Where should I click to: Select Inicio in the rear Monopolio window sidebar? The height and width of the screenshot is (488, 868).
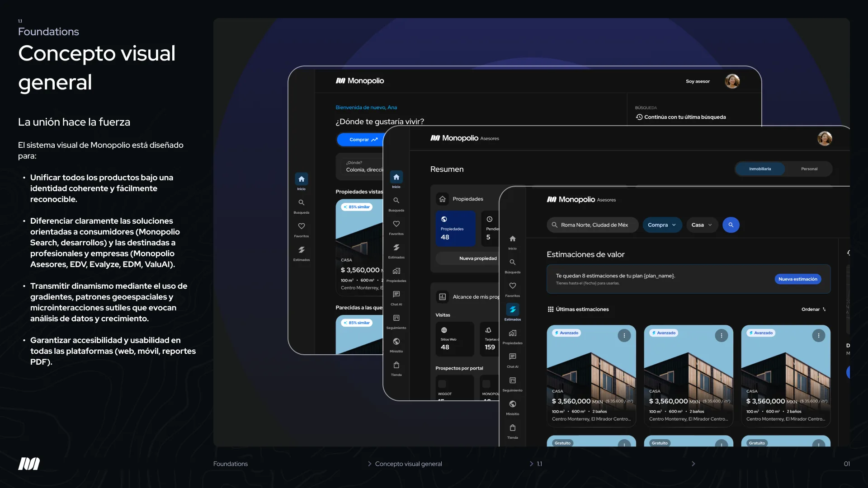coord(302,182)
